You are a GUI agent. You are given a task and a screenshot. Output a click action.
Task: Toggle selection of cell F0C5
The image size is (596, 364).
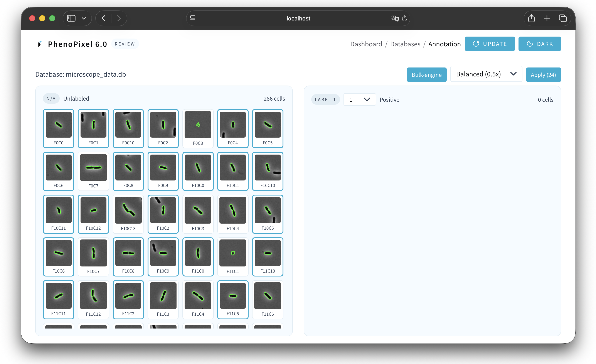pos(268,128)
